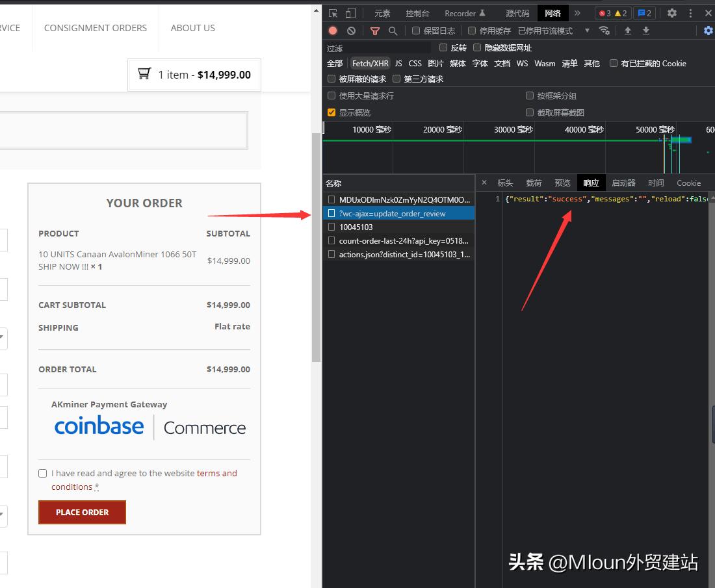Stop recording the network log
Image resolution: width=715 pixels, height=588 pixels.
[x=333, y=30]
